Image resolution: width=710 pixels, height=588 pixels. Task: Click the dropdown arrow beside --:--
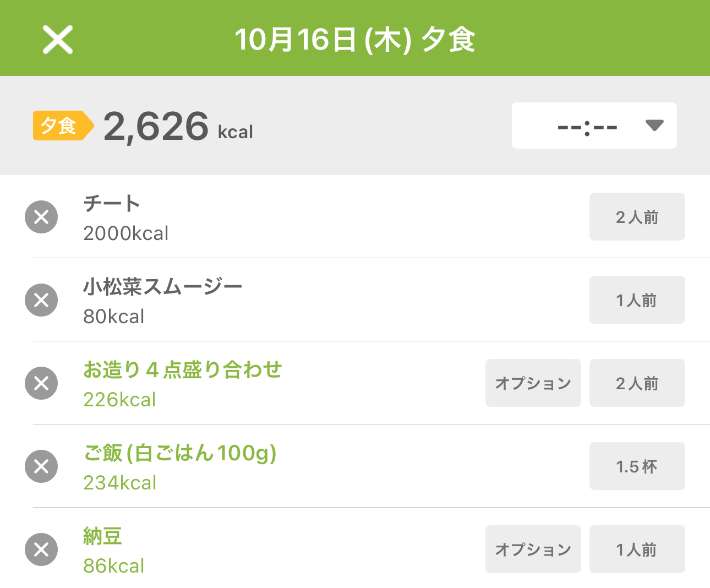point(654,126)
